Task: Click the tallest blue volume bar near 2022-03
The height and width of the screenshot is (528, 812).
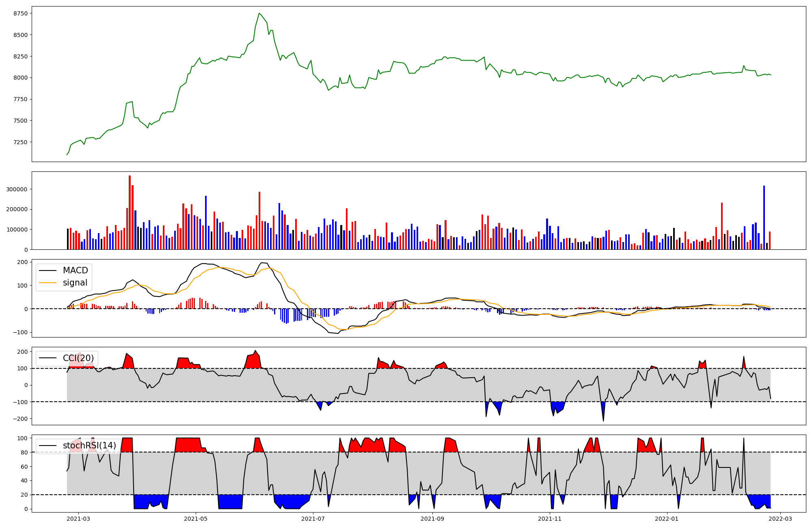Action: 764,217
